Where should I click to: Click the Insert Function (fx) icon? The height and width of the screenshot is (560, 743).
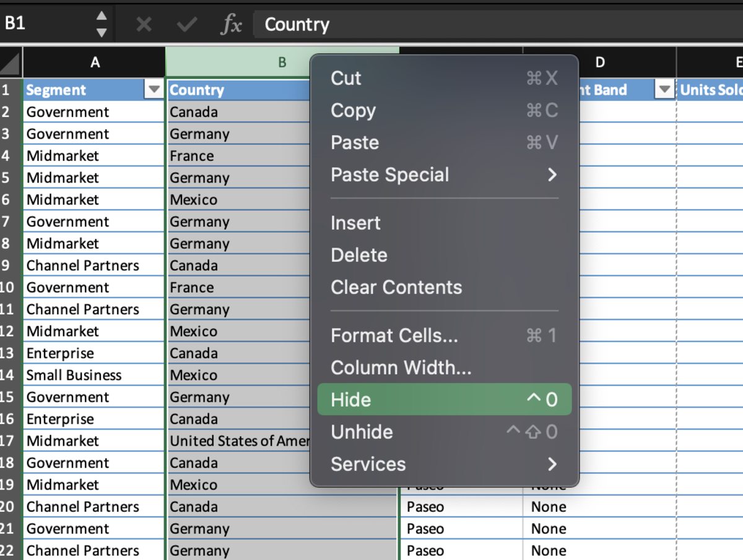pyautogui.click(x=232, y=24)
